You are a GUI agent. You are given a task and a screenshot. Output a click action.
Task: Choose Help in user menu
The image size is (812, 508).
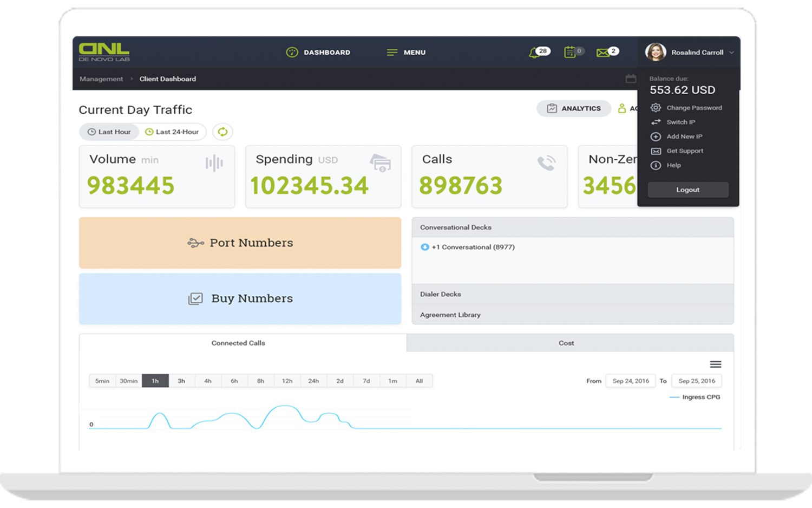(666, 165)
